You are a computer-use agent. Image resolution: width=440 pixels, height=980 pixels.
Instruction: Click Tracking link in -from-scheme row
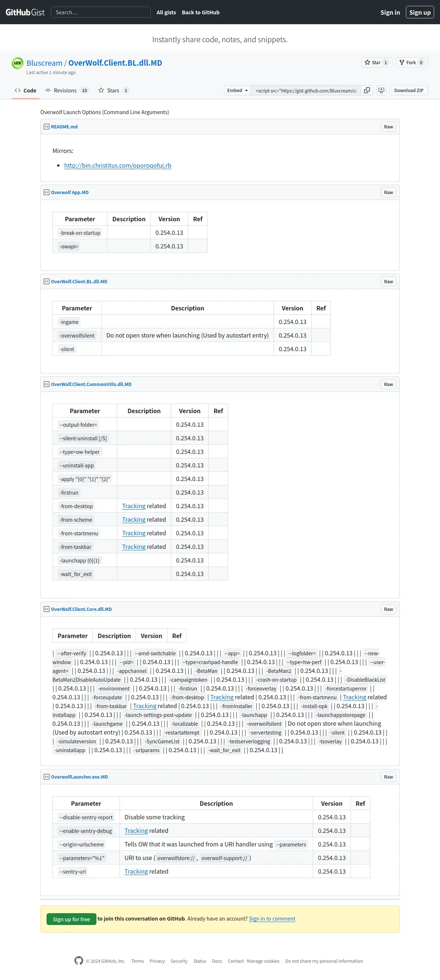[133, 520]
